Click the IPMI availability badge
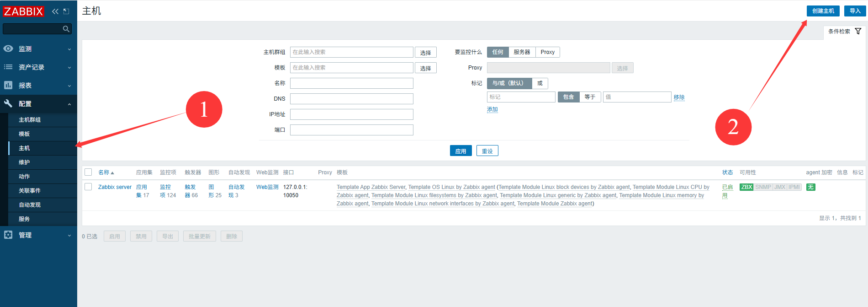This screenshot has width=868, height=307. pos(794,187)
